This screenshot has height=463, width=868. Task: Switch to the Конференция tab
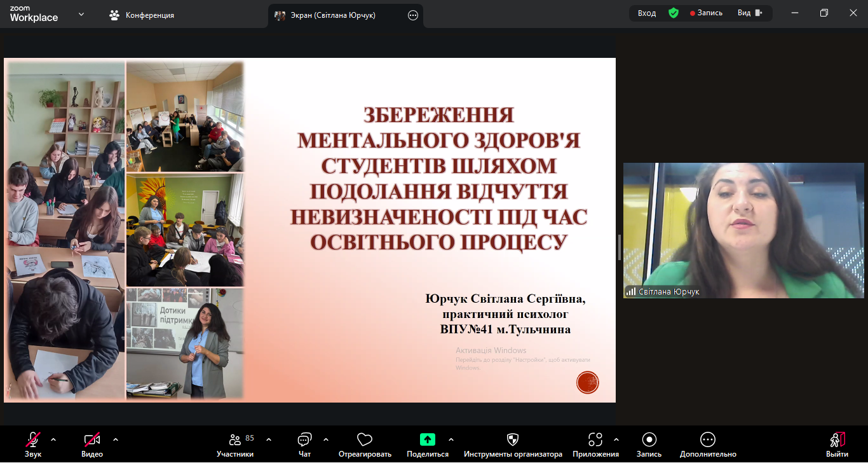pyautogui.click(x=142, y=15)
